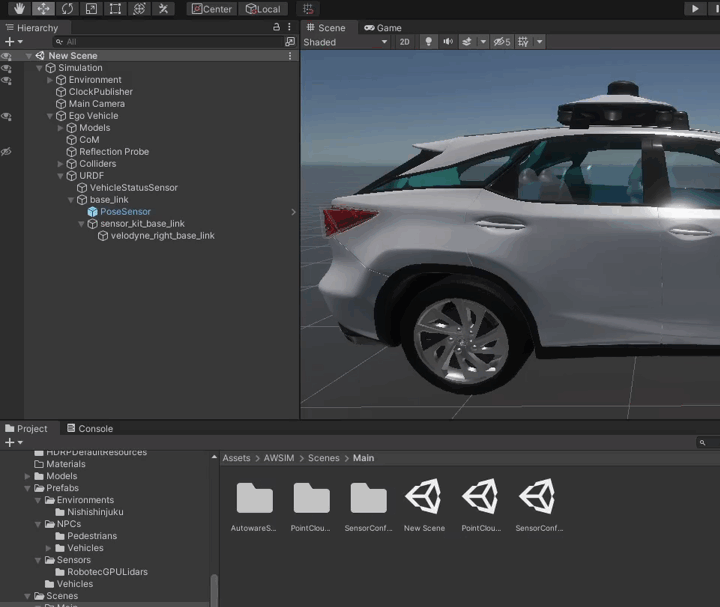Select RobotecGPULidars folder in tree
Image resolution: width=720 pixels, height=607 pixels.
pyautogui.click(x=107, y=572)
